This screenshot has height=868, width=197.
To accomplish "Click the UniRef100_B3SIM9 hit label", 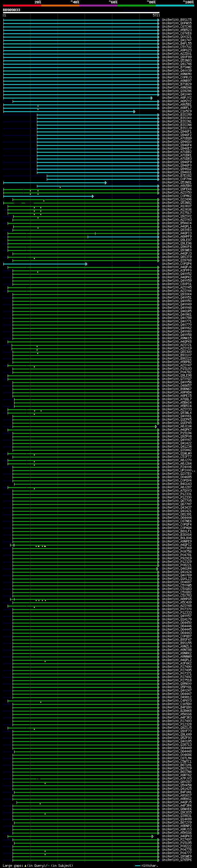I will [176, 115].
